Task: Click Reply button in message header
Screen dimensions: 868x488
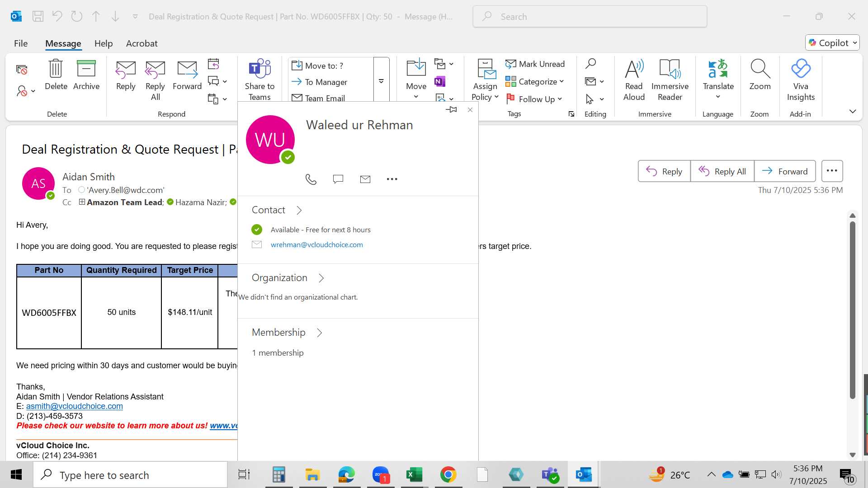Action: [664, 171]
